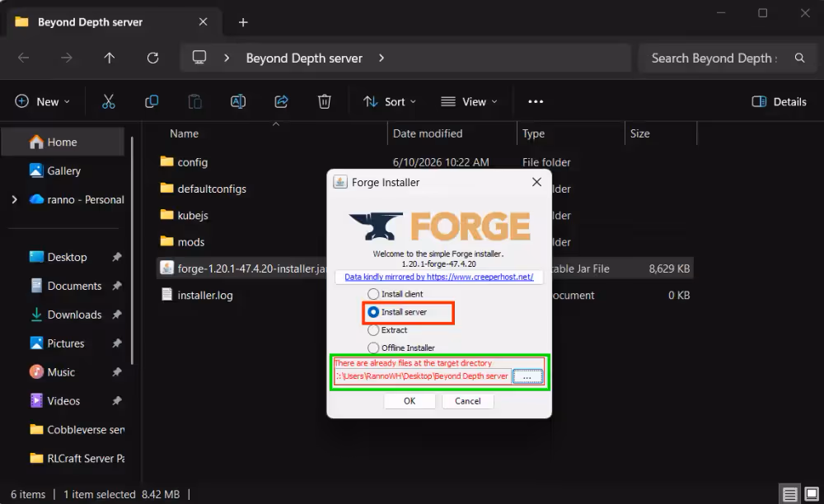Select the Install server radio button
Image resolution: width=824 pixels, height=504 pixels.
tap(373, 312)
